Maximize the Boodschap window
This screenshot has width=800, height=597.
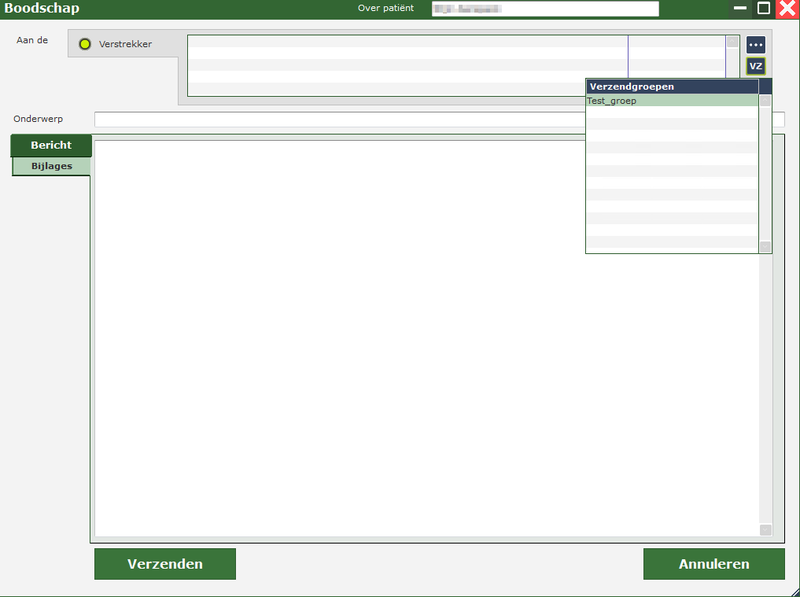pos(764,8)
